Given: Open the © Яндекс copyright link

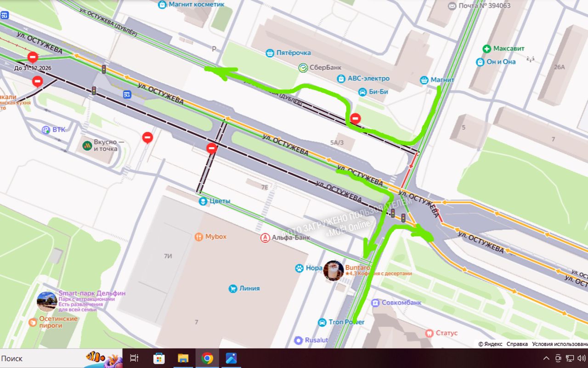Looking at the screenshot, I should tap(490, 344).
